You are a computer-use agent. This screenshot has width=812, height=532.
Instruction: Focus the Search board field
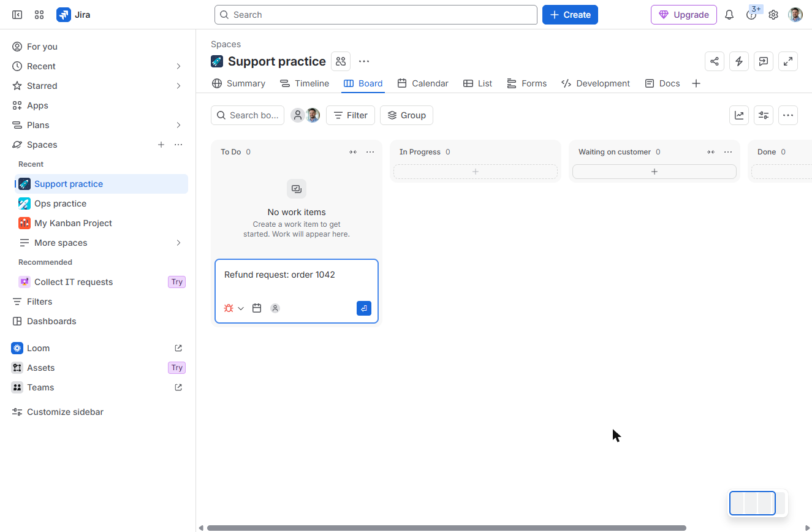[248, 115]
